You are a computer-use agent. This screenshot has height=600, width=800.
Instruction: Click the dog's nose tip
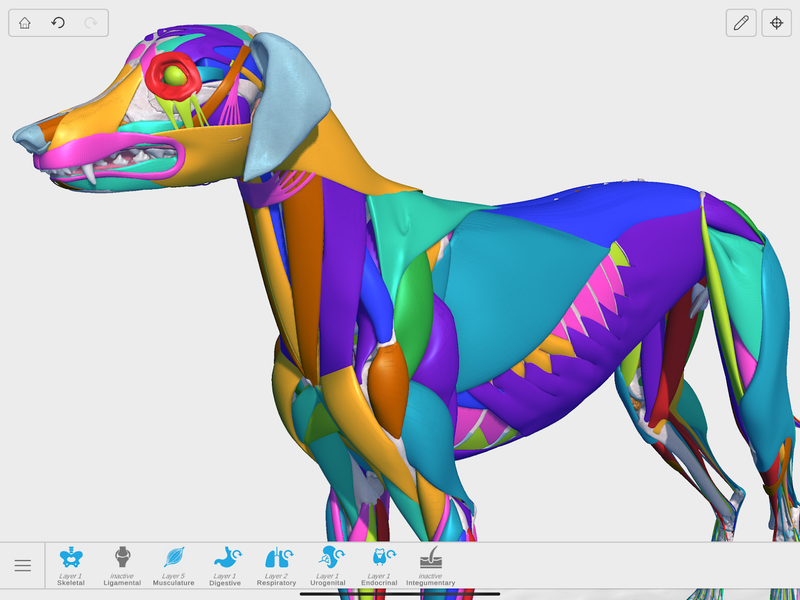point(24,135)
